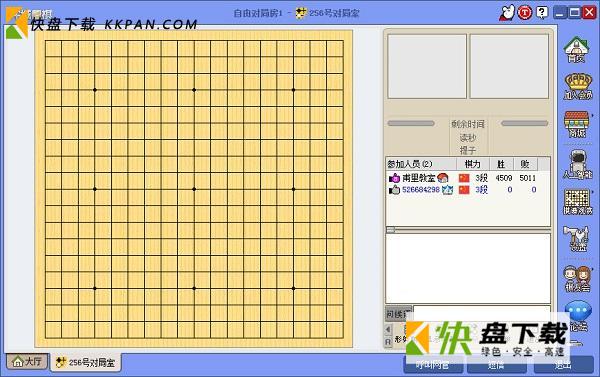Image resolution: width=600 pixels, height=377 pixels.
Task: Sort by 胜 column header
Action: (x=501, y=164)
